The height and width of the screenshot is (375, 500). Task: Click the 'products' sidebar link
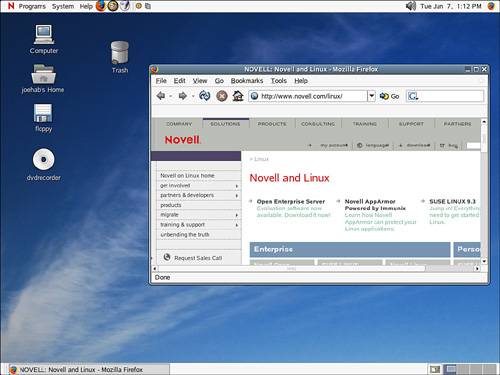171,205
